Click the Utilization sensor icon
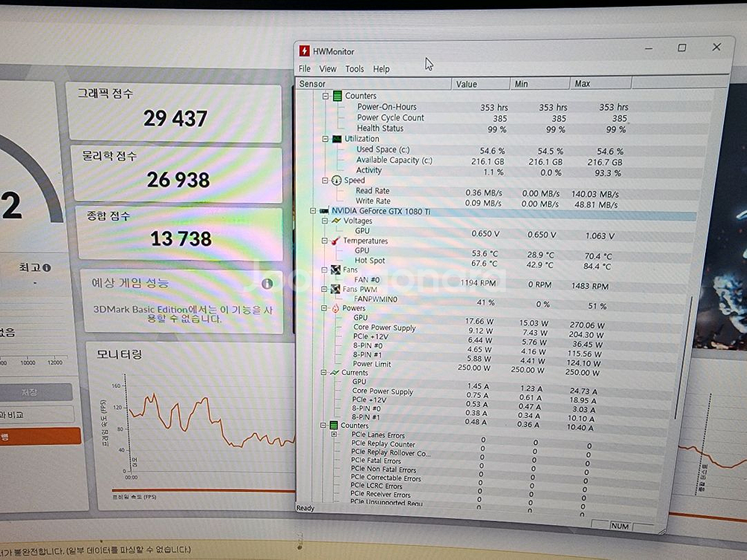 (337, 138)
